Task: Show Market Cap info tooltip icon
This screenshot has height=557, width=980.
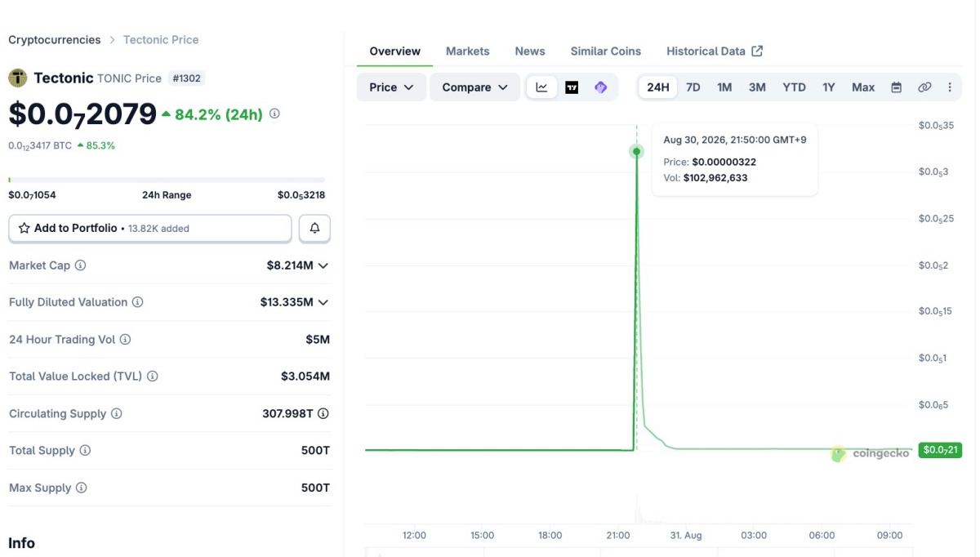Action: click(80, 265)
